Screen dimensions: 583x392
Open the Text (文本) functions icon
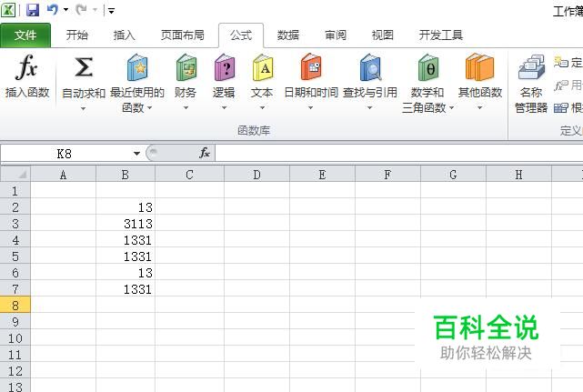click(x=263, y=67)
